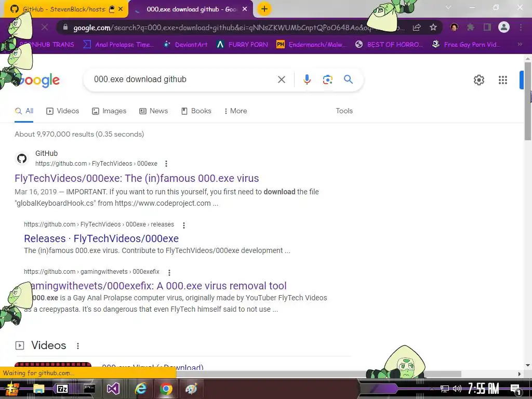Click the taskbar clock showing 7:55 AM

tap(484, 389)
